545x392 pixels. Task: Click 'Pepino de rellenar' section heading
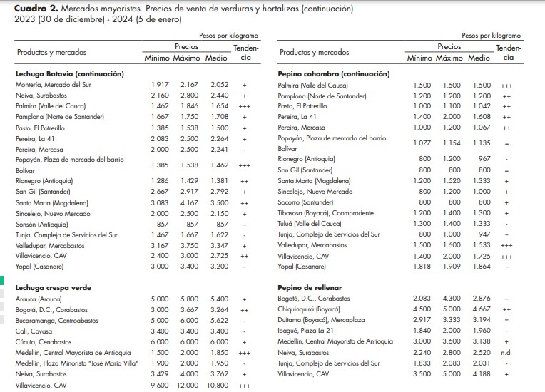click(310, 288)
